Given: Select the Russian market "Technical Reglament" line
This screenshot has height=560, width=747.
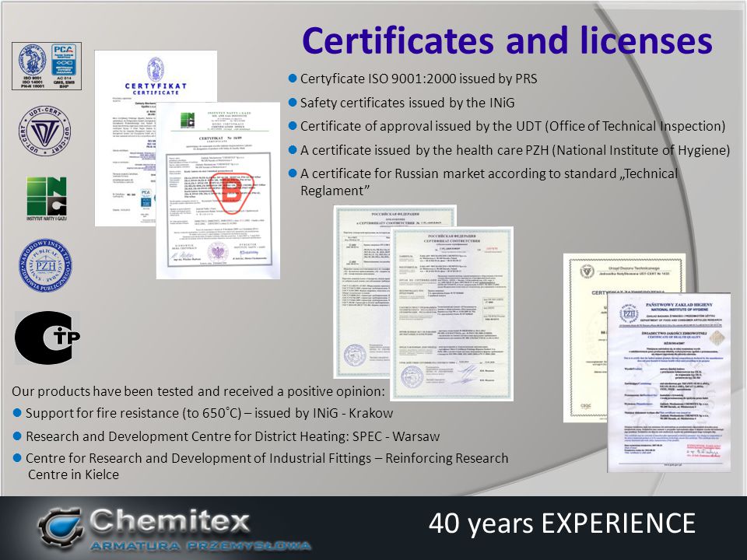Looking at the screenshot, I should point(489,182).
